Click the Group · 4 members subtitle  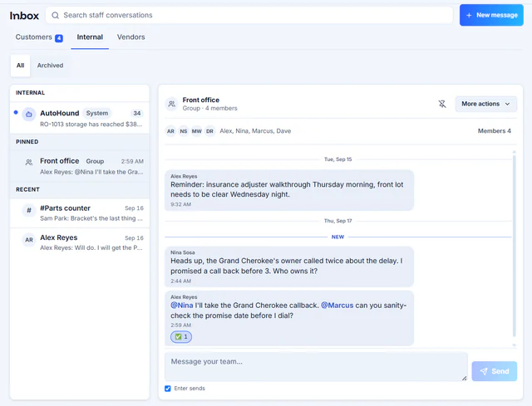coord(210,108)
